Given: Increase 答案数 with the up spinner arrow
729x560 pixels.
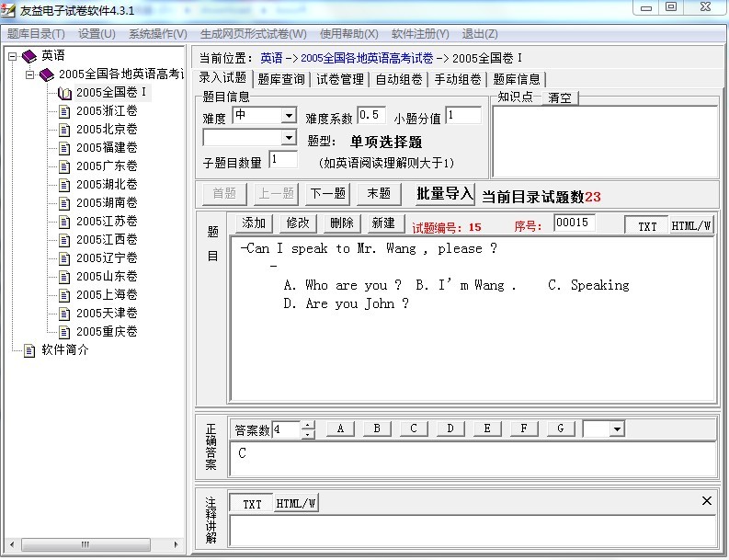Looking at the screenshot, I should (x=308, y=425).
